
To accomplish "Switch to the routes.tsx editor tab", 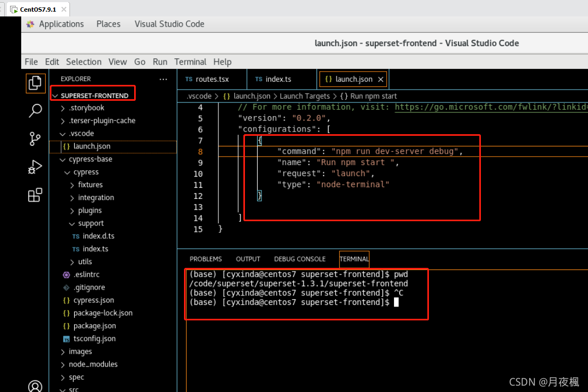I will point(212,79).
